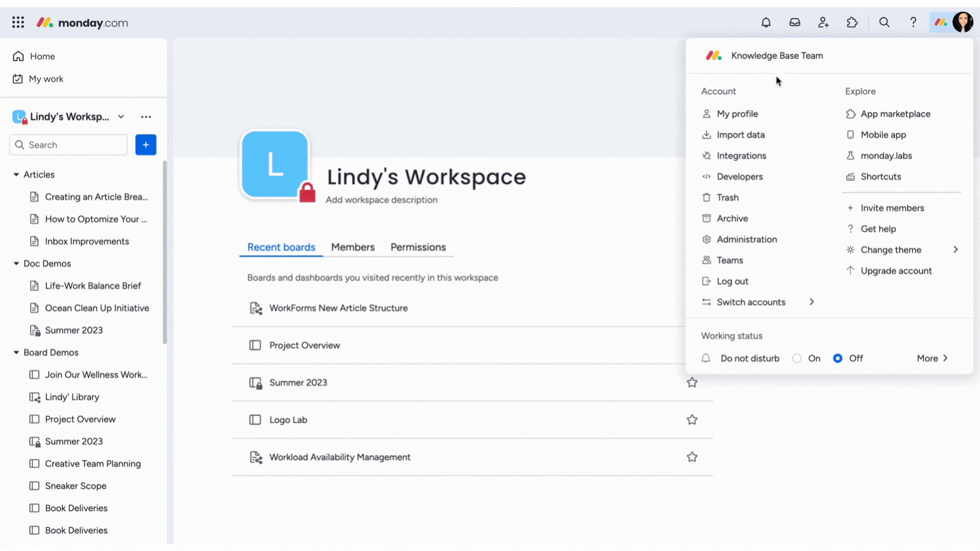Viewport: 980px width, 551px height.
Task: Click the blue plus add button
Action: [x=145, y=145]
